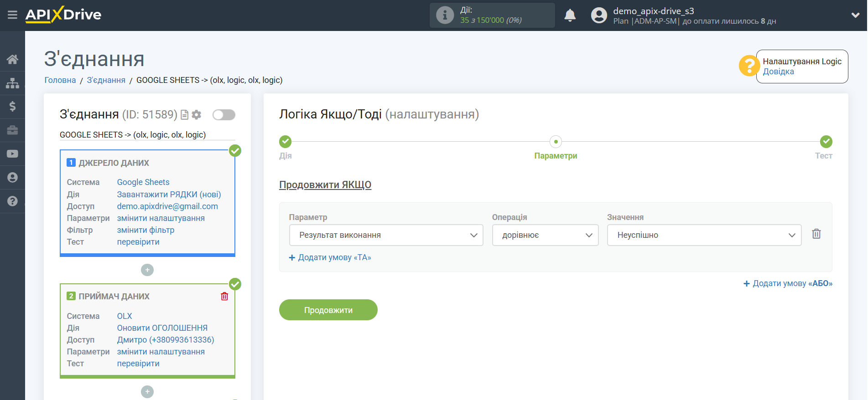Viewport: 868px width, 400px height.
Task: Click the ДЖЕРЕЛО ДАНИХ block title
Action: pyautogui.click(x=114, y=163)
